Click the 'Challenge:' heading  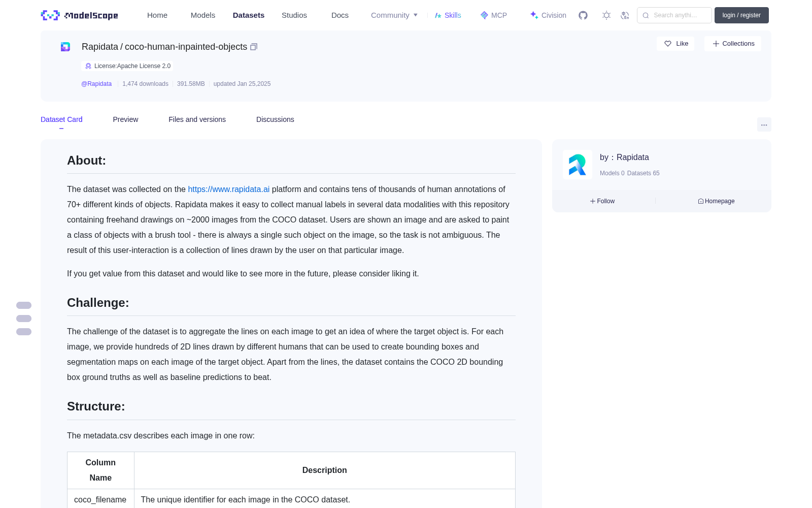coord(98,303)
